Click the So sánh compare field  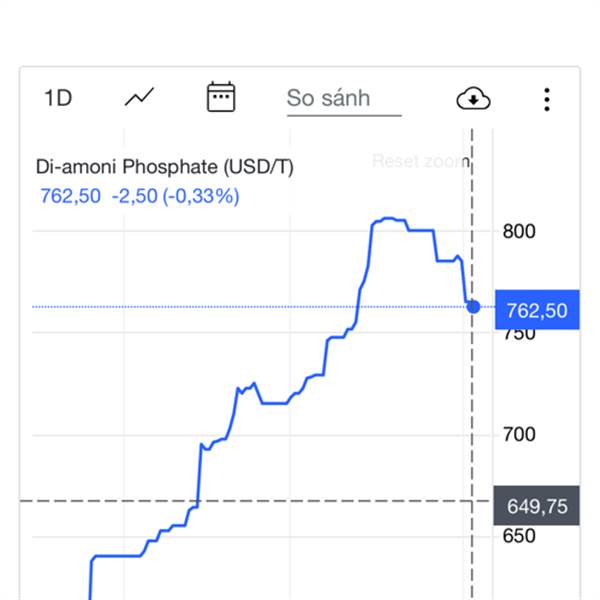click(344, 99)
